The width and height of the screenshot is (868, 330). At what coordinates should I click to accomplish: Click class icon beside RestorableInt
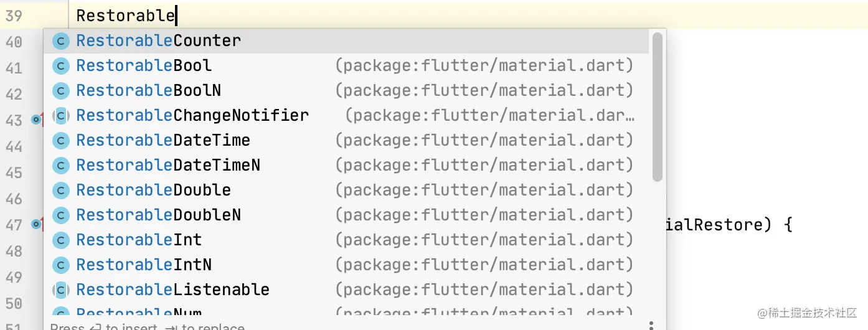60,240
